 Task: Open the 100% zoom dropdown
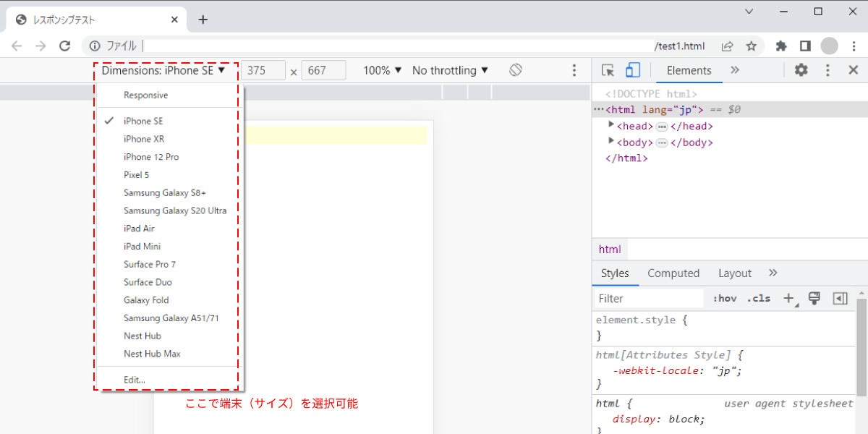[x=382, y=70]
